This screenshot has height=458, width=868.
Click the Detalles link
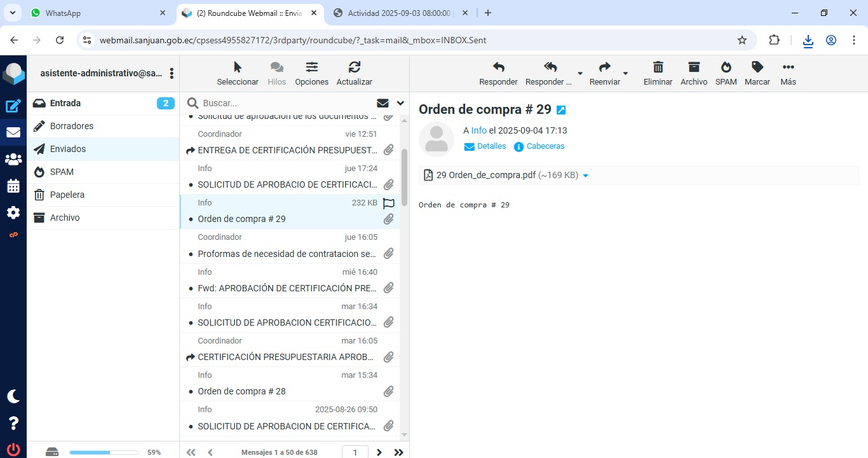click(x=491, y=146)
